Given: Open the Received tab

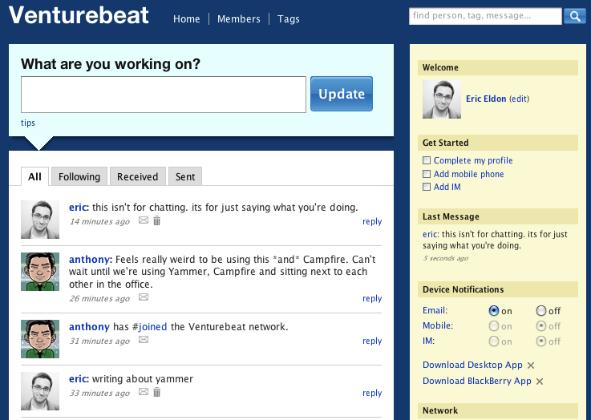Looking at the screenshot, I should (x=138, y=176).
